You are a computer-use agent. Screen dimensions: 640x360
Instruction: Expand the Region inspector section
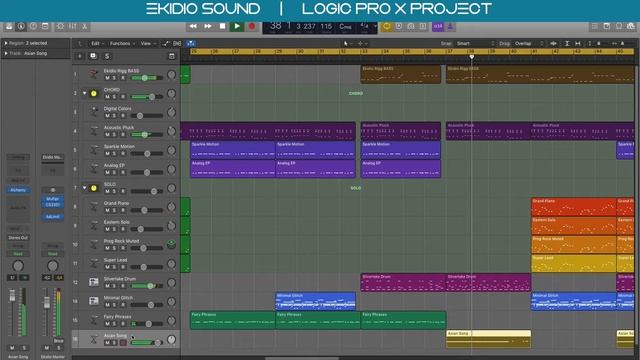(x=6, y=43)
